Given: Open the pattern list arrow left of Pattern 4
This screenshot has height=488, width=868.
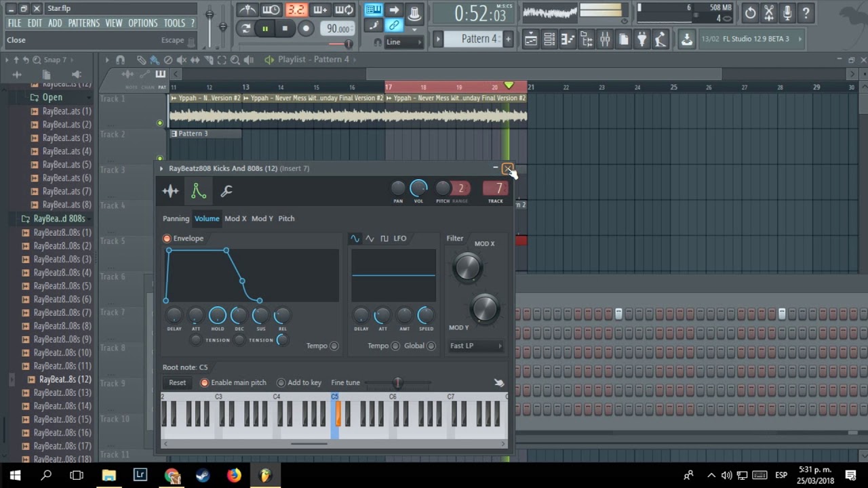Looking at the screenshot, I should pyautogui.click(x=438, y=39).
